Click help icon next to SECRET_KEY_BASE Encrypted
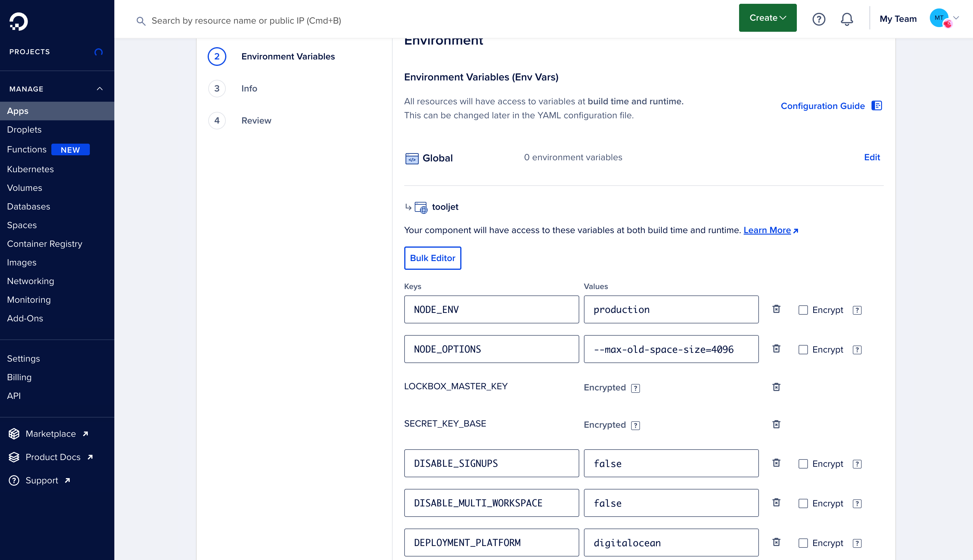 tap(636, 425)
